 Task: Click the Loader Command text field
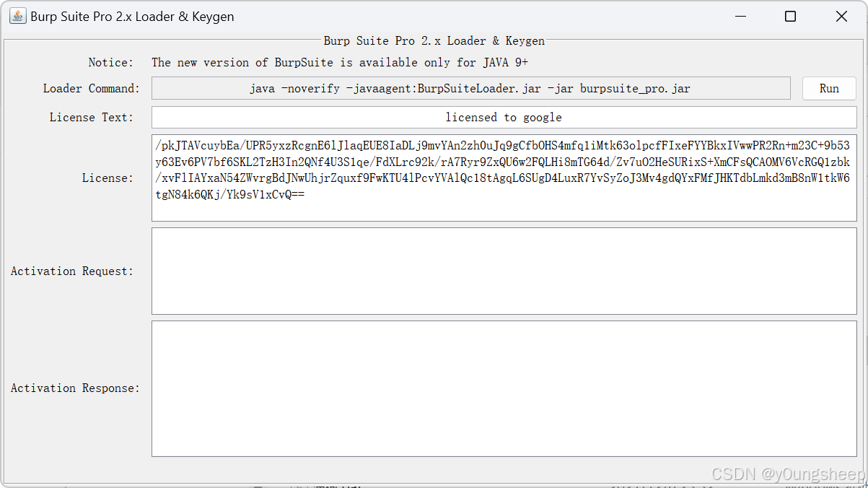point(471,88)
